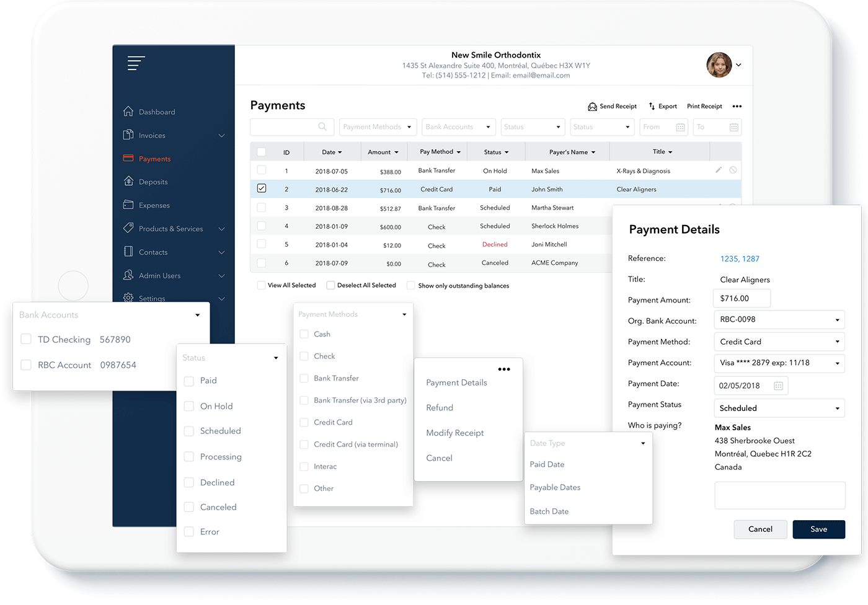Expand the Products & Services menu
This screenshot has width=868, height=605.
170,228
